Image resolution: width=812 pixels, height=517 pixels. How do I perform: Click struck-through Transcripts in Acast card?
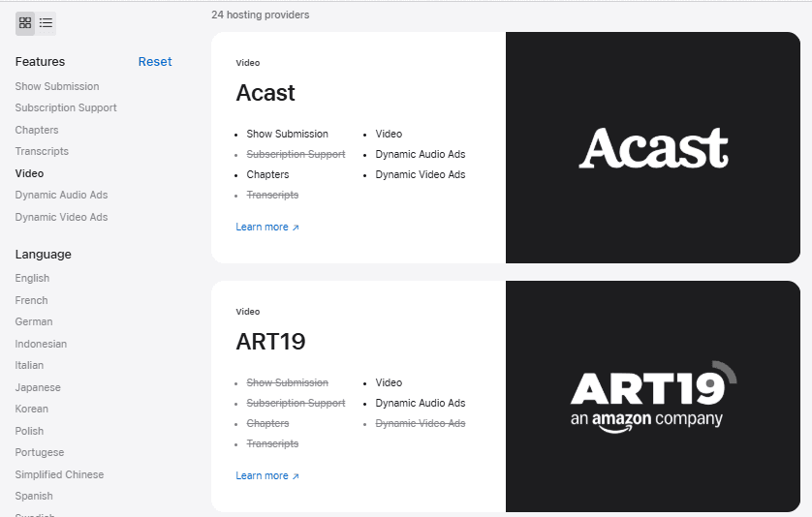(272, 195)
